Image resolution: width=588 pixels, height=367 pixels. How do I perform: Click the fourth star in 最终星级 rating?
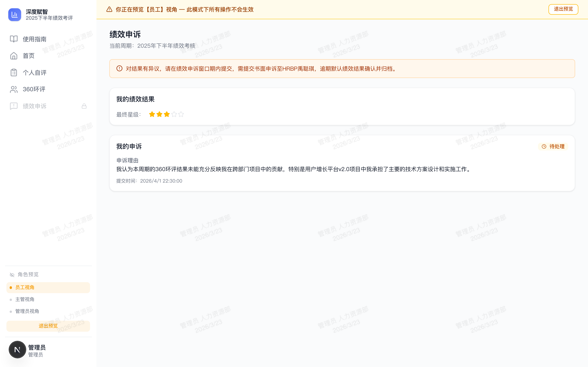(x=174, y=114)
